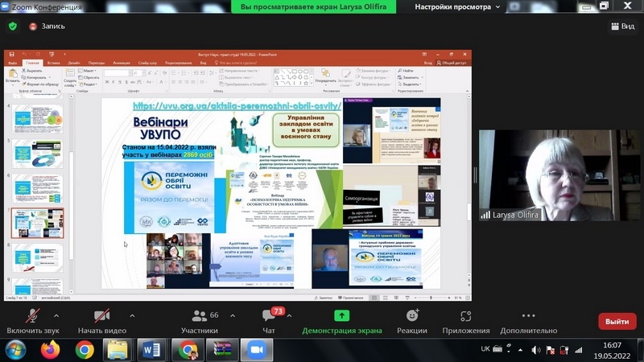Select the highlighted slide thumbnail in panel
644x362 pixels.
pos(39,223)
